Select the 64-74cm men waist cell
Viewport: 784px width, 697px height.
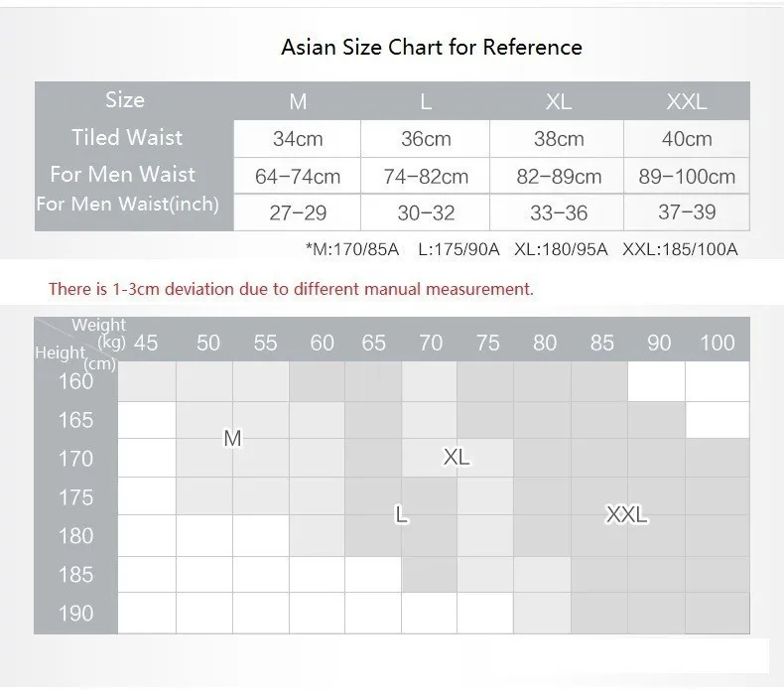(298, 177)
